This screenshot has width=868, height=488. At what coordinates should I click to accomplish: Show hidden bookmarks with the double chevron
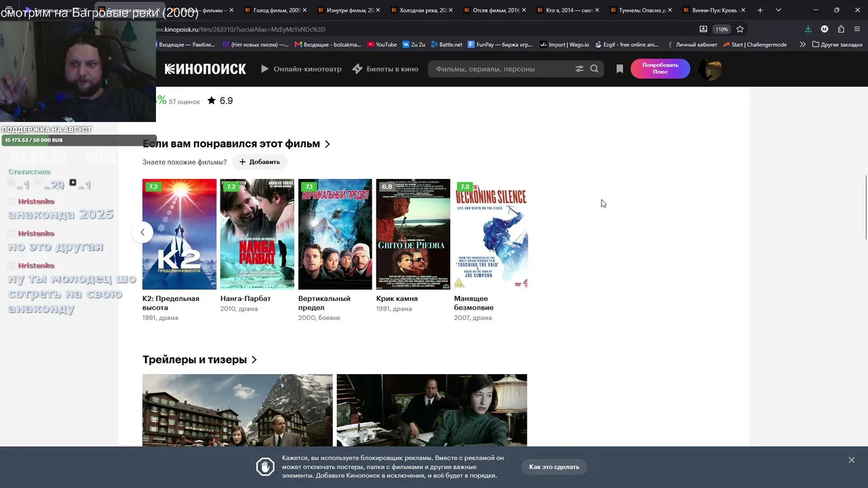pyautogui.click(x=803, y=45)
